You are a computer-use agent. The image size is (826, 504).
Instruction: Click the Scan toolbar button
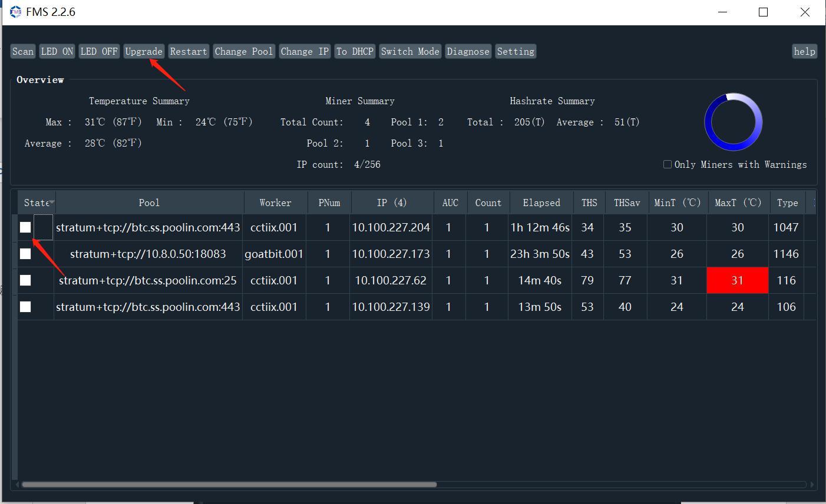(x=22, y=51)
